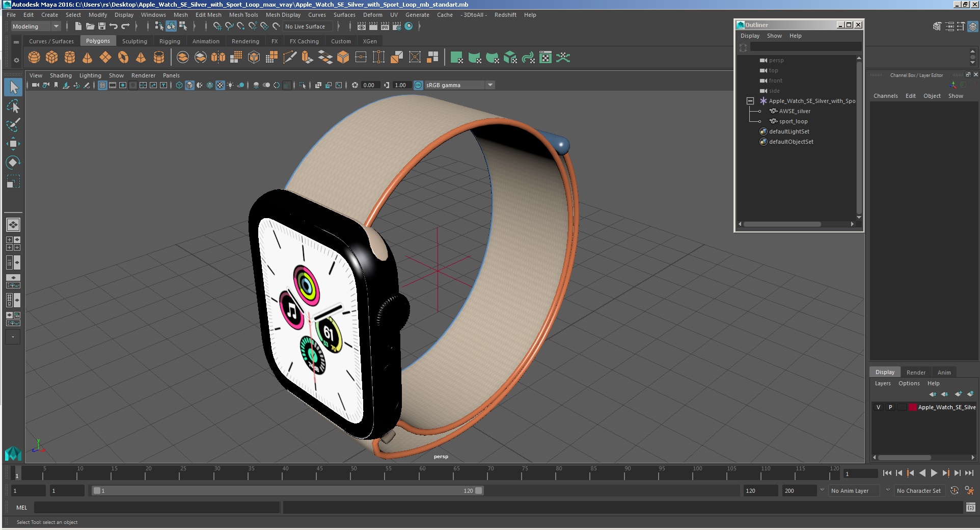Go to the end of playback range
Viewport: 980px width, 530px height.
[969, 473]
